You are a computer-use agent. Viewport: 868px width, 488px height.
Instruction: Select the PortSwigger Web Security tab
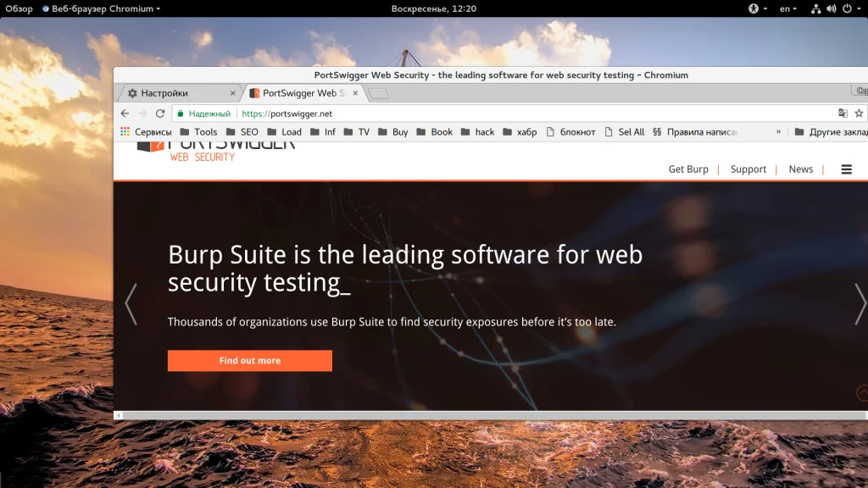pyautogui.click(x=303, y=93)
